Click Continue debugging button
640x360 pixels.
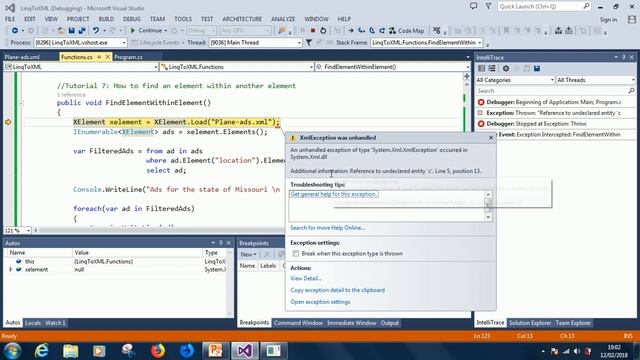click(147, 31)
